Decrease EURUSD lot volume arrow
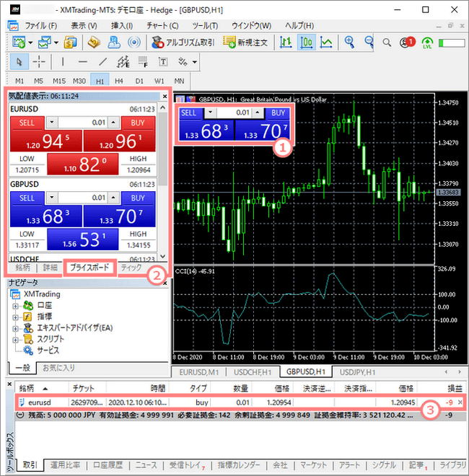Viewport: 469px width, 476px height. (x=52, y=123)
